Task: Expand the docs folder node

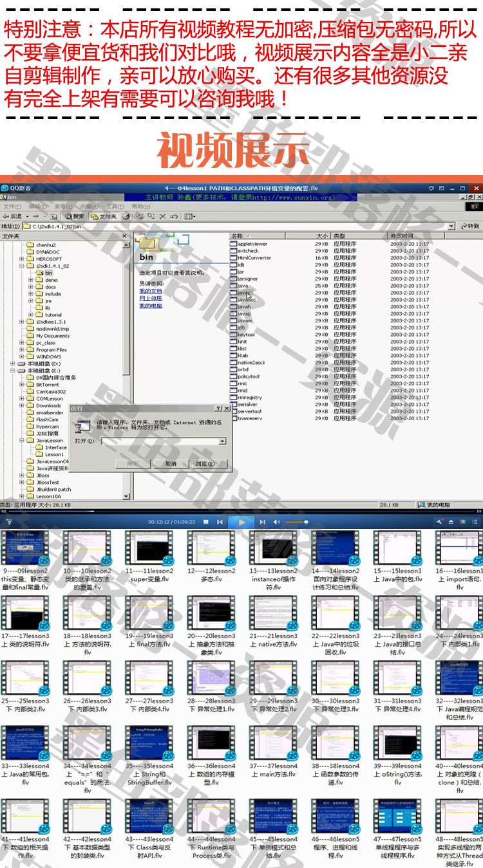Action: [x=31, y=287]
